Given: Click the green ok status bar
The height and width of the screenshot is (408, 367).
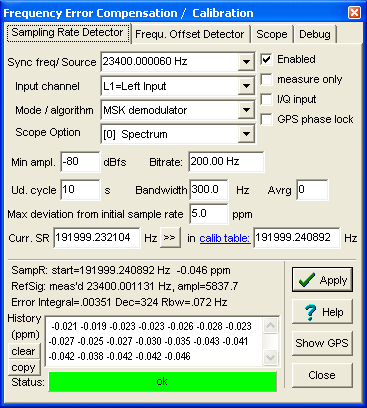Looking at the screenshot, I should click(x=163, y=381).
